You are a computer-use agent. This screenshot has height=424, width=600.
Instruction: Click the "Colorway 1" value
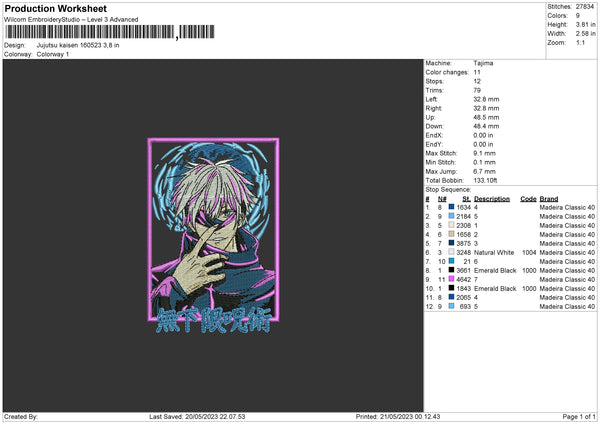(x=53, y=54)
